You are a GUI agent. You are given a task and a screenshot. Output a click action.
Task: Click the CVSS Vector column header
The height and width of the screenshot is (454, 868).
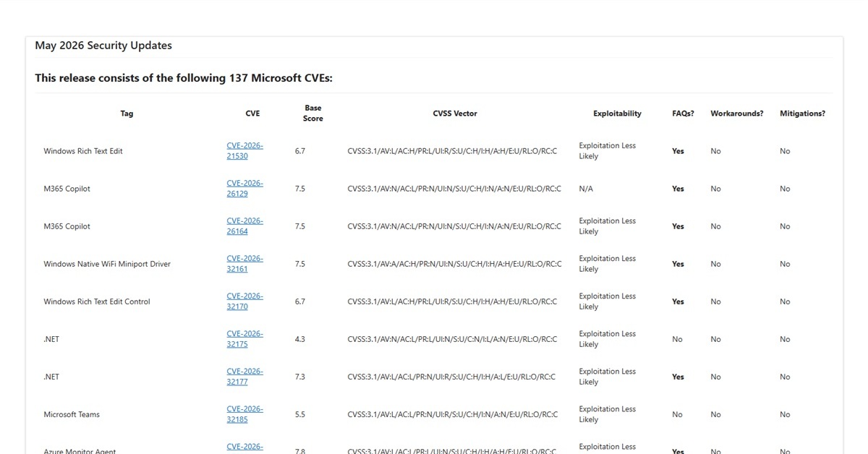(455, 113)
